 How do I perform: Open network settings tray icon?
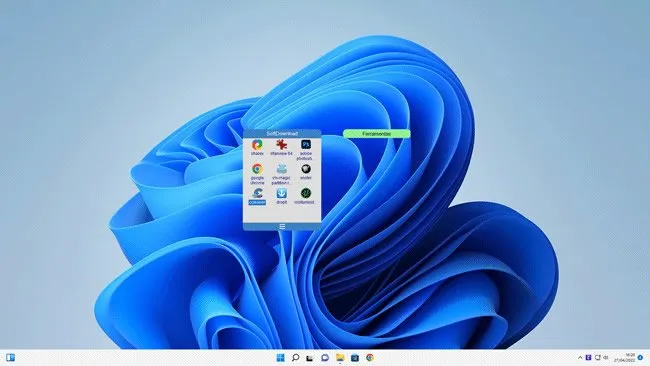(x=597, y=357)
